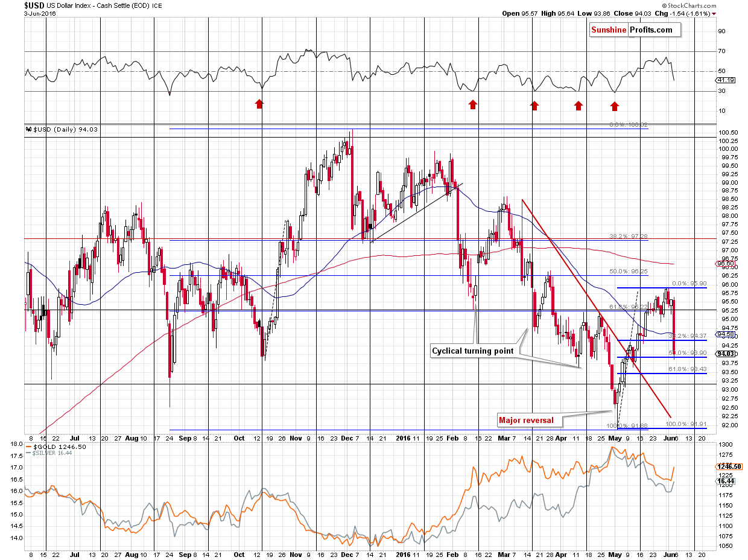
Task: Click the High 95.64 value
Action: tap(557, 13)
